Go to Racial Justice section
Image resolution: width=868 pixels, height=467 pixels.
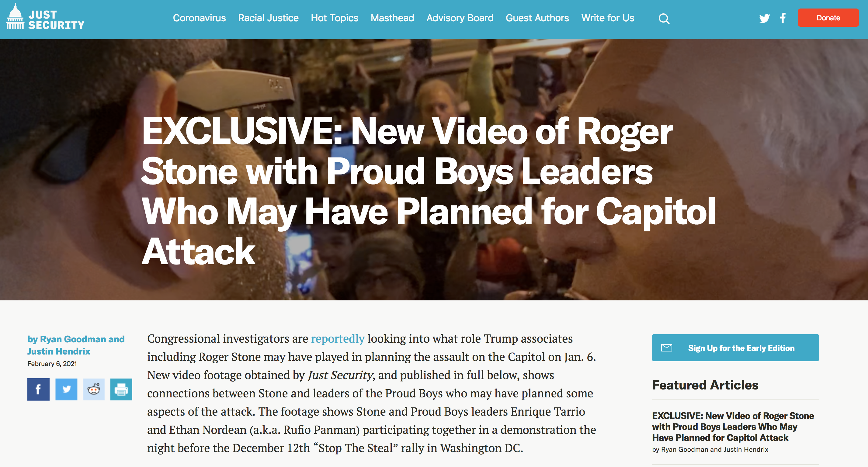tap(268, 18)
